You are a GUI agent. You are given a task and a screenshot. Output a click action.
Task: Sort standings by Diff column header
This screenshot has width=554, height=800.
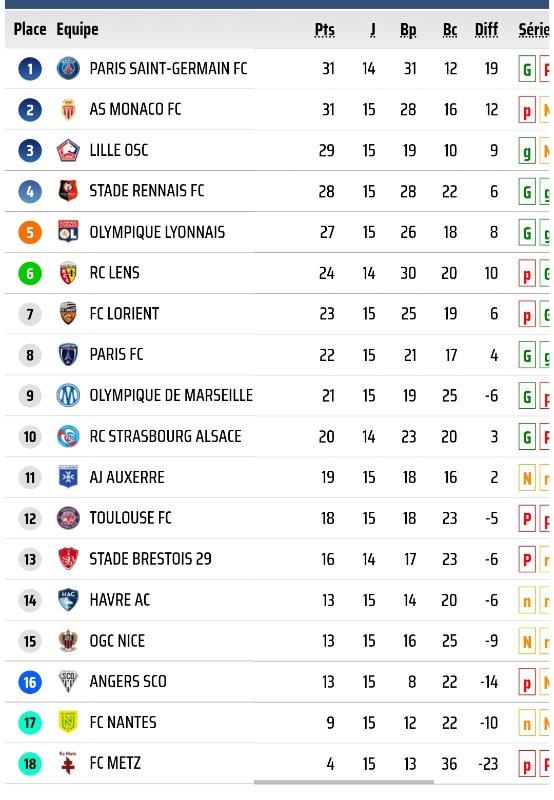[486, 30]
